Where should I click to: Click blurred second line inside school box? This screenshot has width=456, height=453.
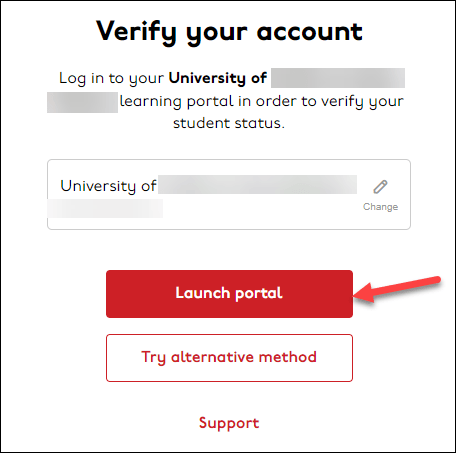[x=105, y=208]
